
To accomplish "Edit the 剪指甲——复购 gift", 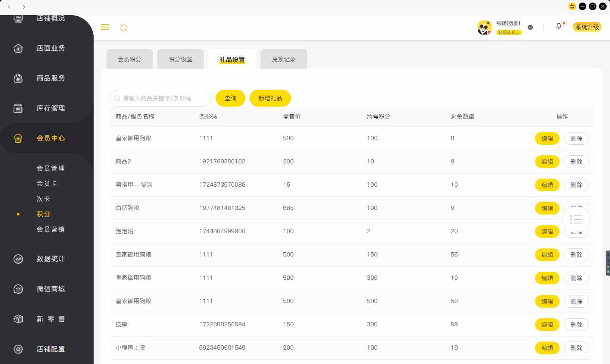I will click(547, 185).
